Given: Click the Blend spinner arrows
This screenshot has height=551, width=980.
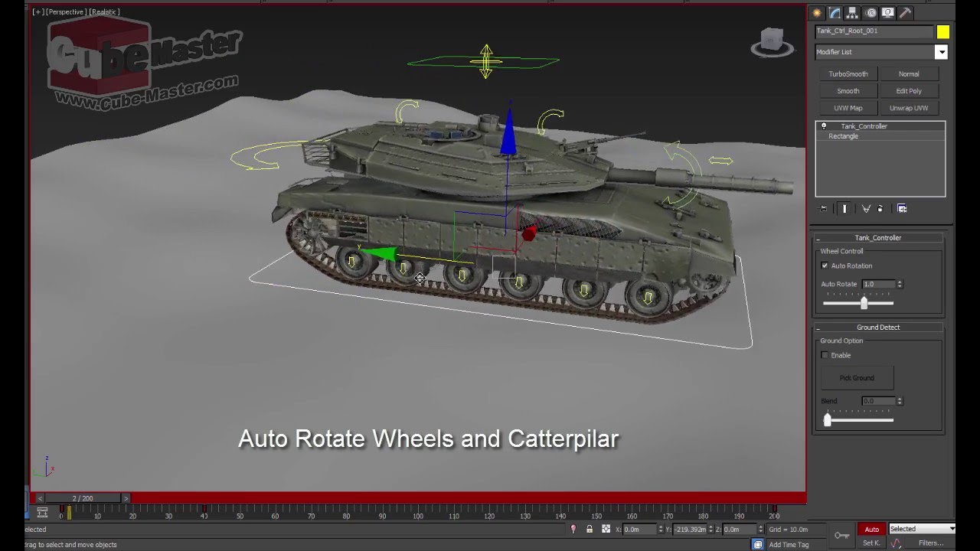Looking at the screenshot, I should [900, 401].
